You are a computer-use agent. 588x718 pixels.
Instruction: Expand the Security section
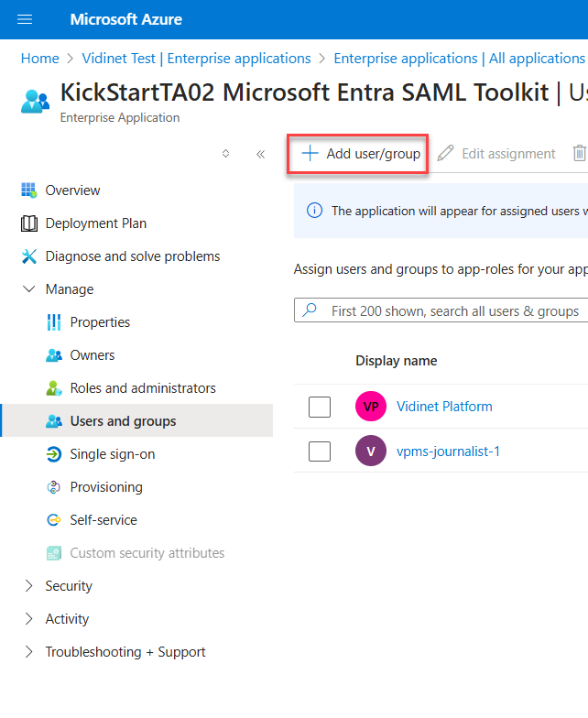pos(28,586)
